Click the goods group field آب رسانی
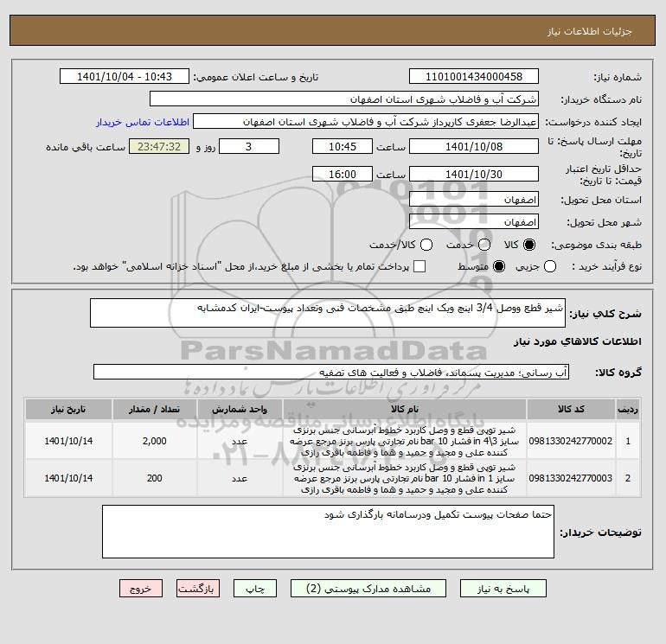Screen dimensions: 666x644 point(331,372)
